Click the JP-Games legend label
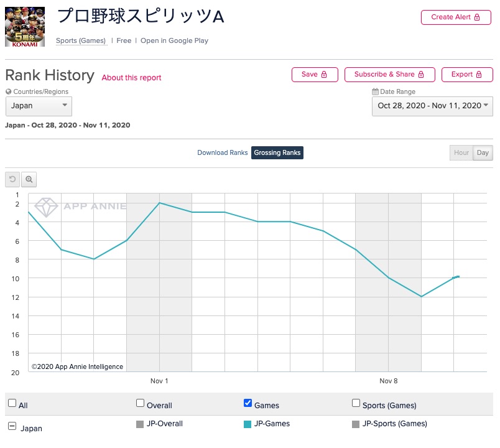This screenshot has width=500, height=448. 272,424
